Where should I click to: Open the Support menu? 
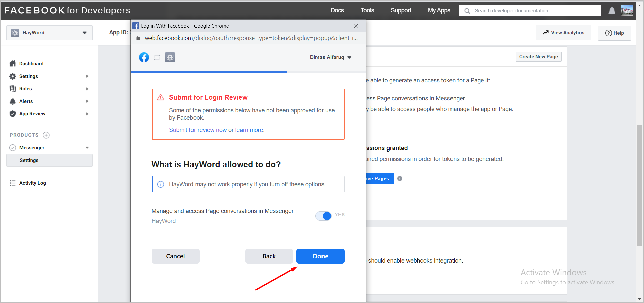click(x=401, y=10)
